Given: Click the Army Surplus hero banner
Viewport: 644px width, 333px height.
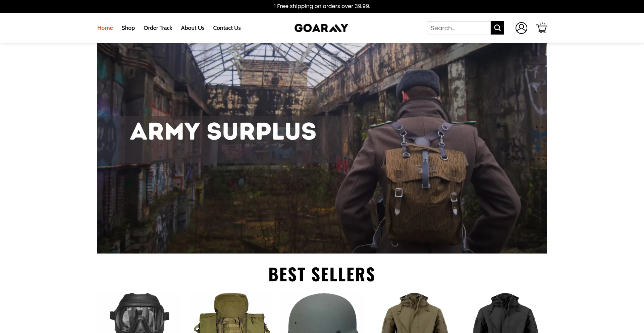Looking at the screenshot, I should coord(322,148).
